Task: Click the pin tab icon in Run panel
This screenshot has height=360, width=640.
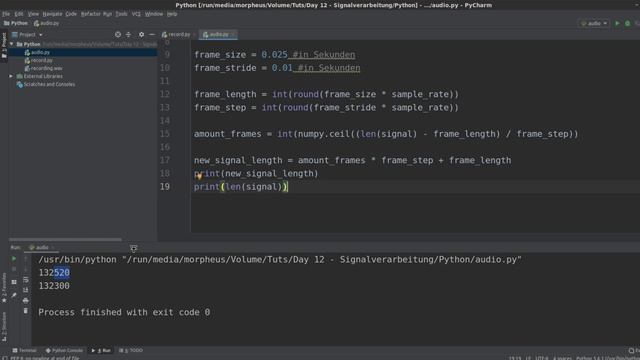Action: click(x=14, y=295)
